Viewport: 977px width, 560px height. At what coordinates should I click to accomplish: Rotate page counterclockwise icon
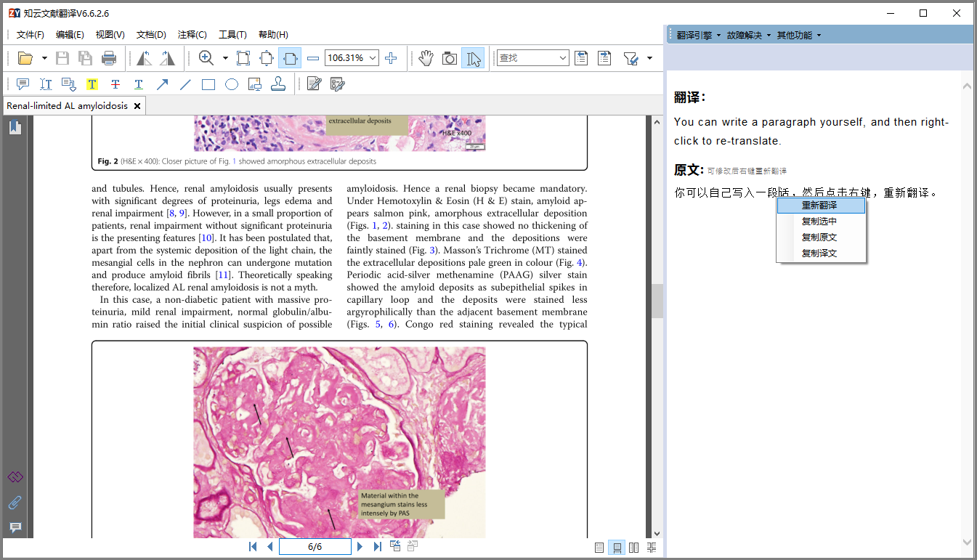[x=145, y=58]
